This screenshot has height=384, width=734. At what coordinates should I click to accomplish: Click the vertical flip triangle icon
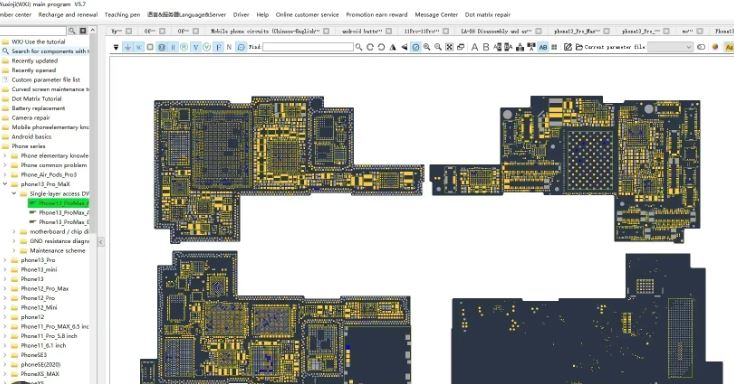click(393, 47)
